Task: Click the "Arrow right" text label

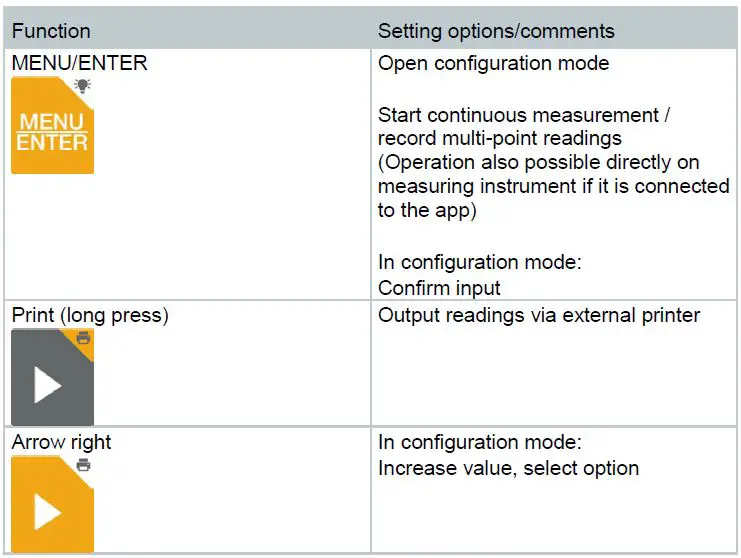Action: pos(62,442)
